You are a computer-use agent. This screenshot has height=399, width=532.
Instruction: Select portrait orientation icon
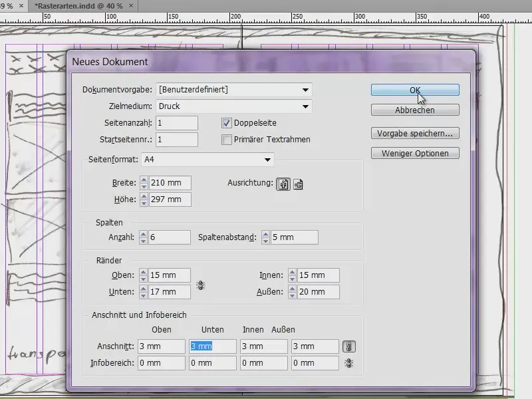pyautogui.click(x=283, y=184)
